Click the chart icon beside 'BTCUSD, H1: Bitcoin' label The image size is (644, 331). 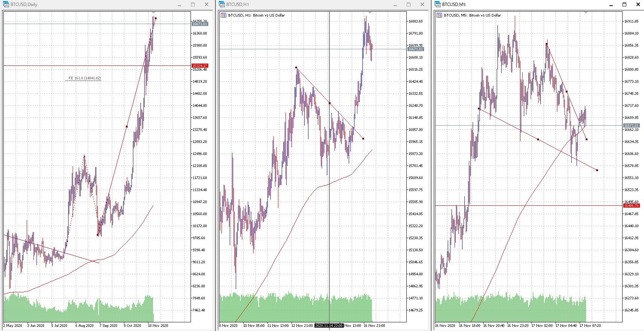pyautogui.click(x=223, y=15)
